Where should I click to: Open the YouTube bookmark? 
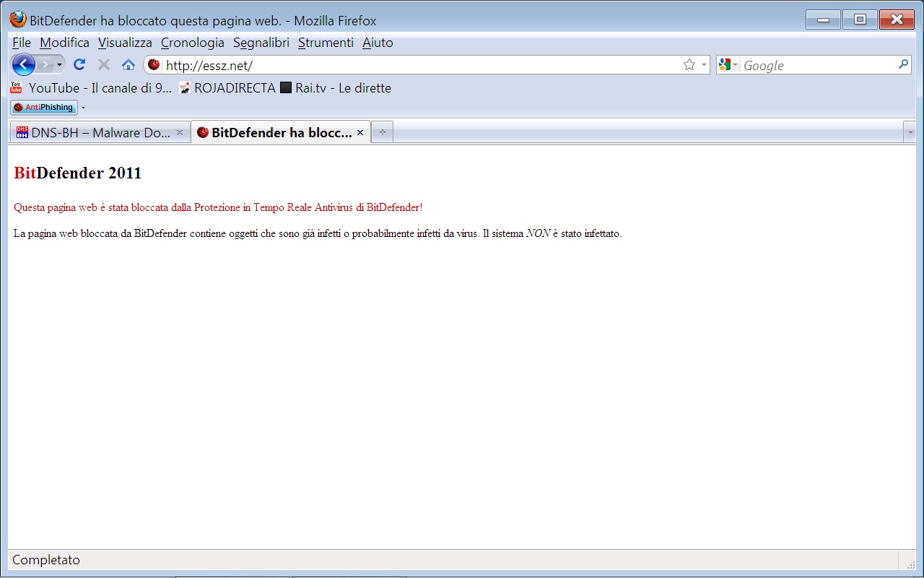pyautogui.click(x=91, y=88)
